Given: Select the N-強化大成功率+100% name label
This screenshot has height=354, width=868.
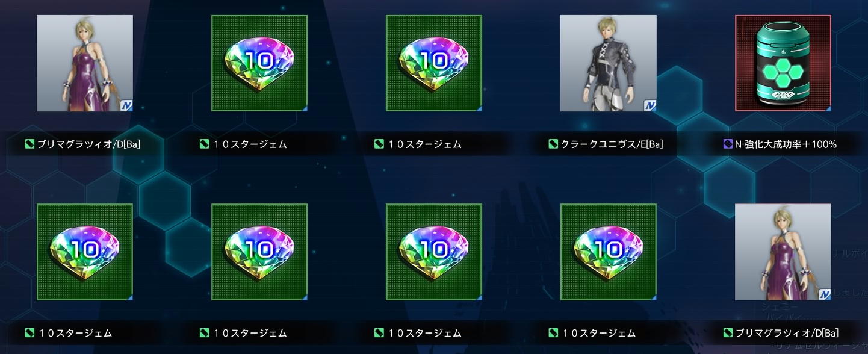Looking at the screenshot, I should coord(786,144).
